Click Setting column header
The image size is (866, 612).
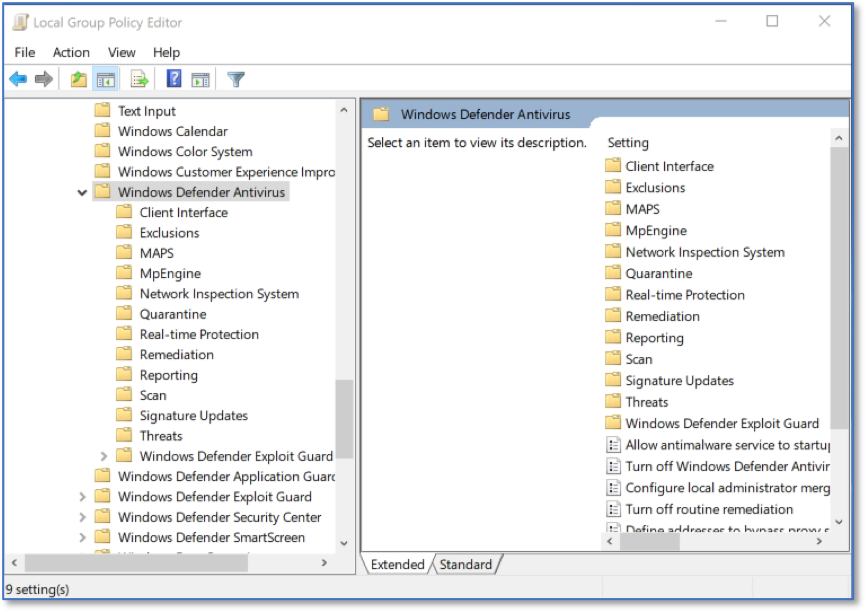coord(627,143)
